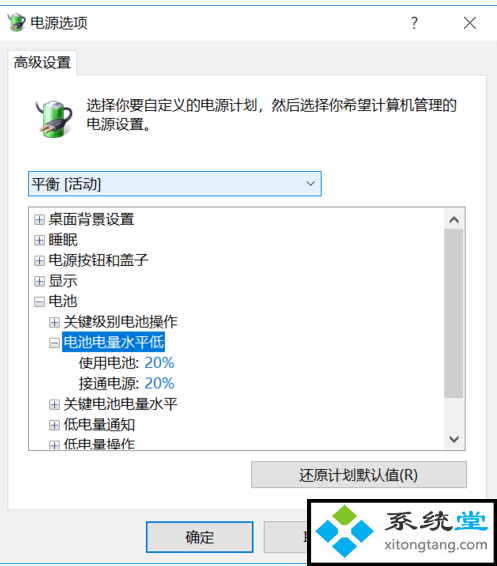Select the 高级设置 tab
Viewport: 497px width, 566px height.
[x=42, y=63]
